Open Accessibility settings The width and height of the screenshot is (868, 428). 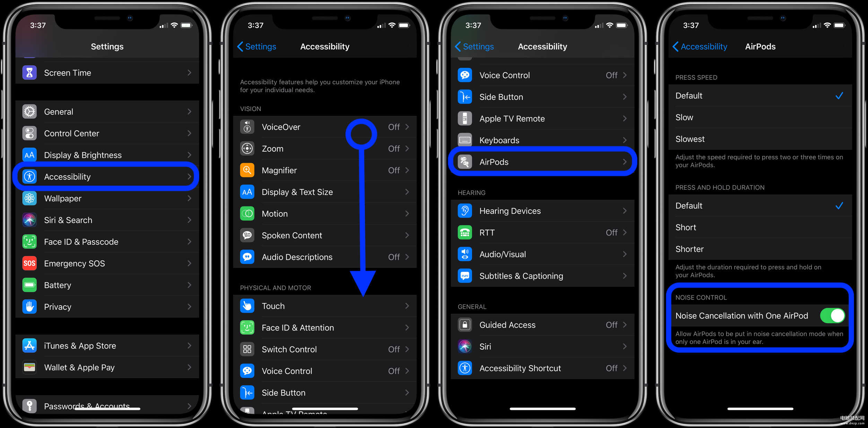[107, 177]
